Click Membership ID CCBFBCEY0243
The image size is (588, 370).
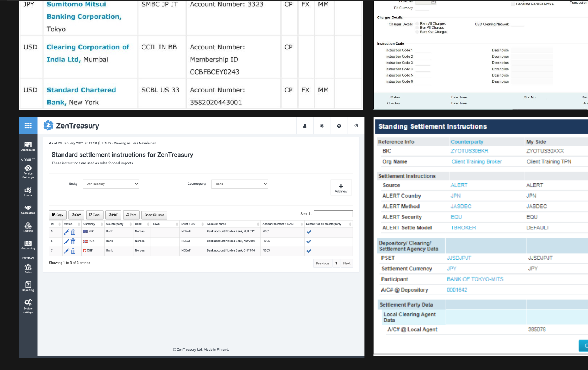point(214,72)
